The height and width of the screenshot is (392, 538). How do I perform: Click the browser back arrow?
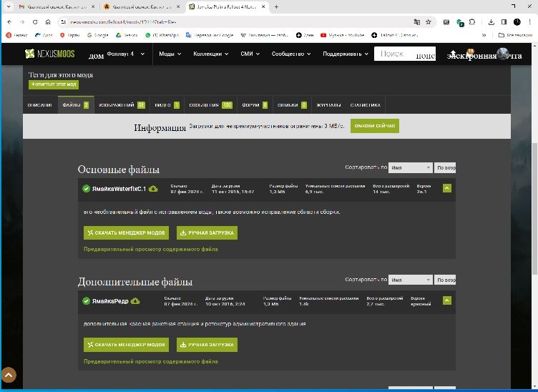[9, 22]
